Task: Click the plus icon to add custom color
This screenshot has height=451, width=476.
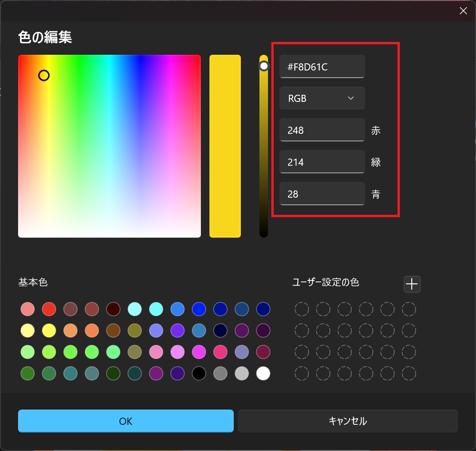Action: 412,284
